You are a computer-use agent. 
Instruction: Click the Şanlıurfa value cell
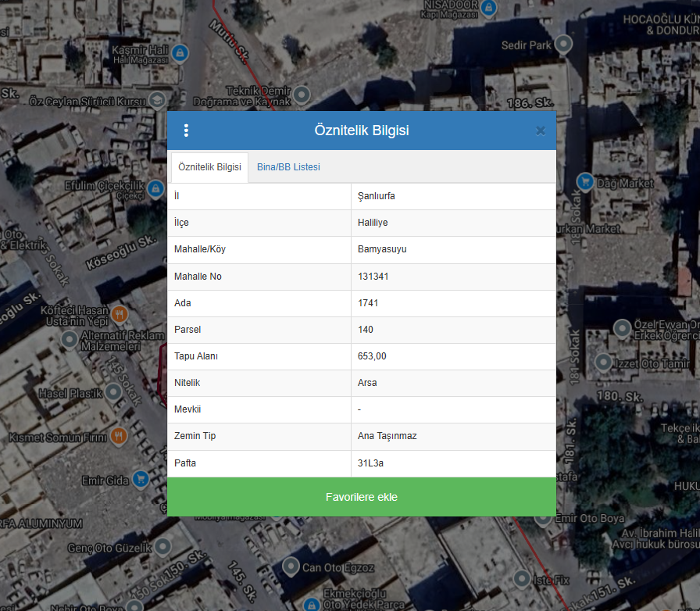coord(453,196)
